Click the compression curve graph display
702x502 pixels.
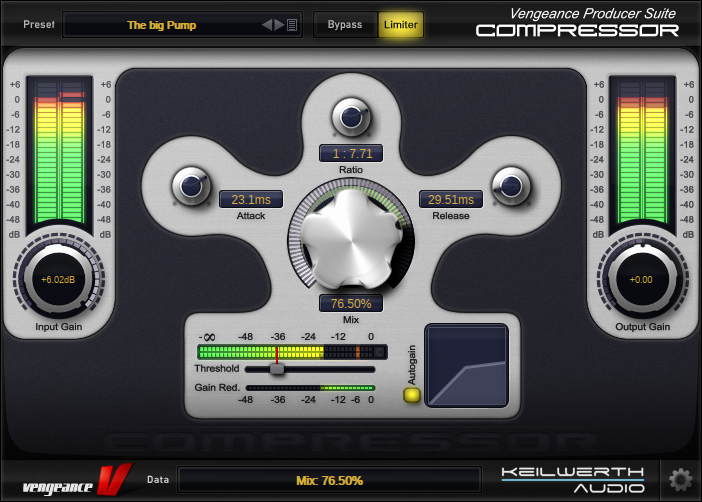(x=467, y=365)
